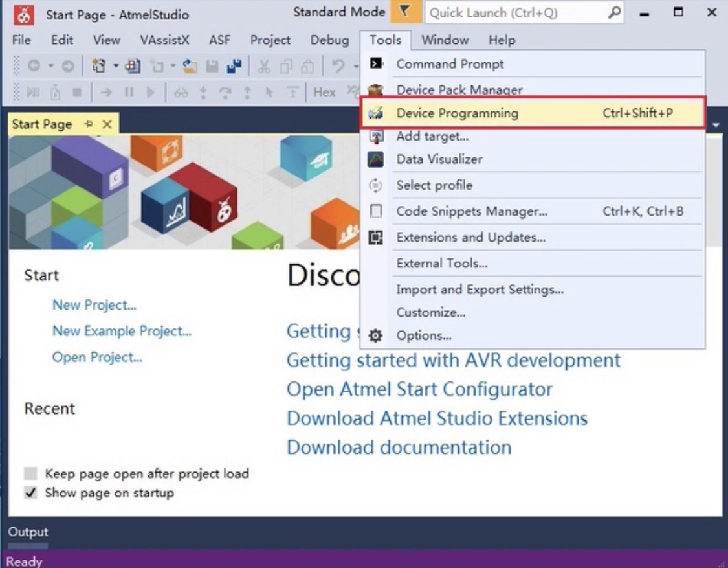Enable Keep page open after project load
Screen dimensions: 728x568
(30, 473)
